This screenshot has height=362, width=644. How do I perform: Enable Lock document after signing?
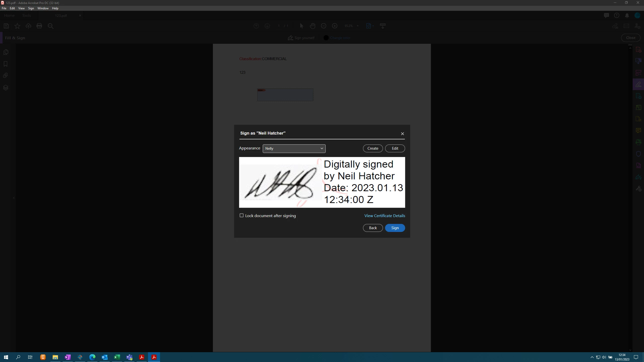(x=242, y=216)
